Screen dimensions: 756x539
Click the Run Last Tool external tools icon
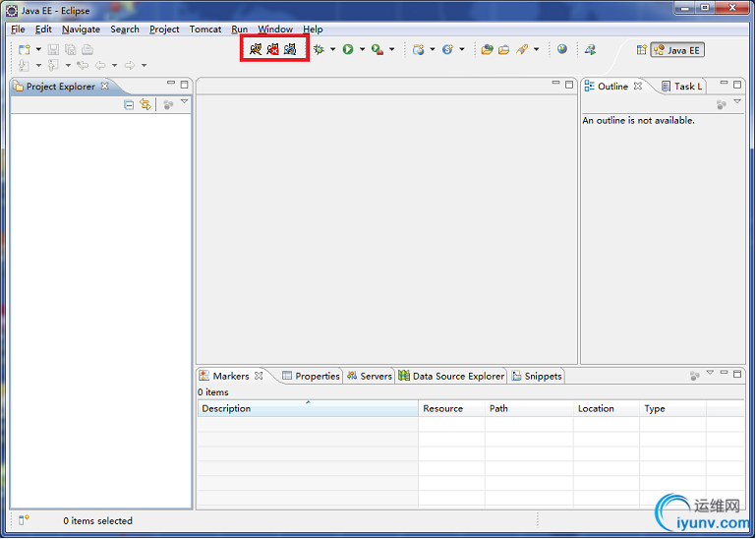click(x=378, y=49)
